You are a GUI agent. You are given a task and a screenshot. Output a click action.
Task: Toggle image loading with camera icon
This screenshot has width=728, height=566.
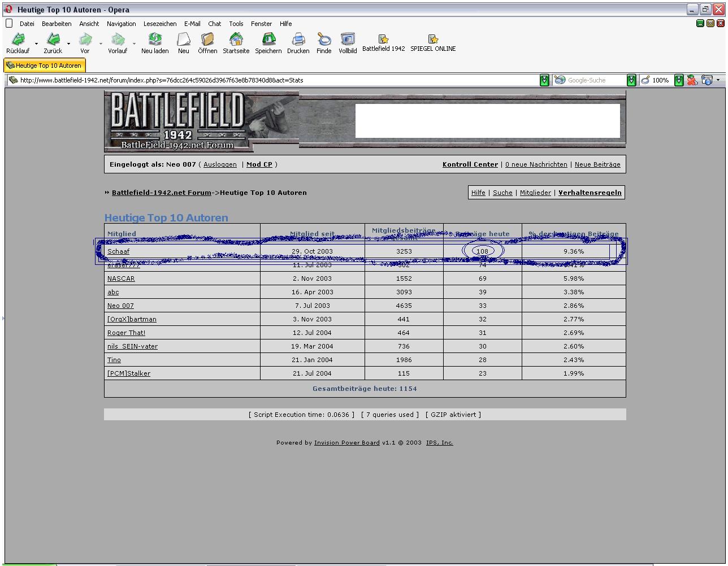(x=707, y=80)
